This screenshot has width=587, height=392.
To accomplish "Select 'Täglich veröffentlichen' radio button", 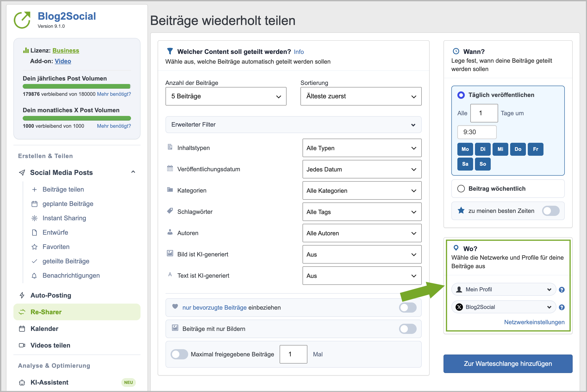I will tap(461, 95).
